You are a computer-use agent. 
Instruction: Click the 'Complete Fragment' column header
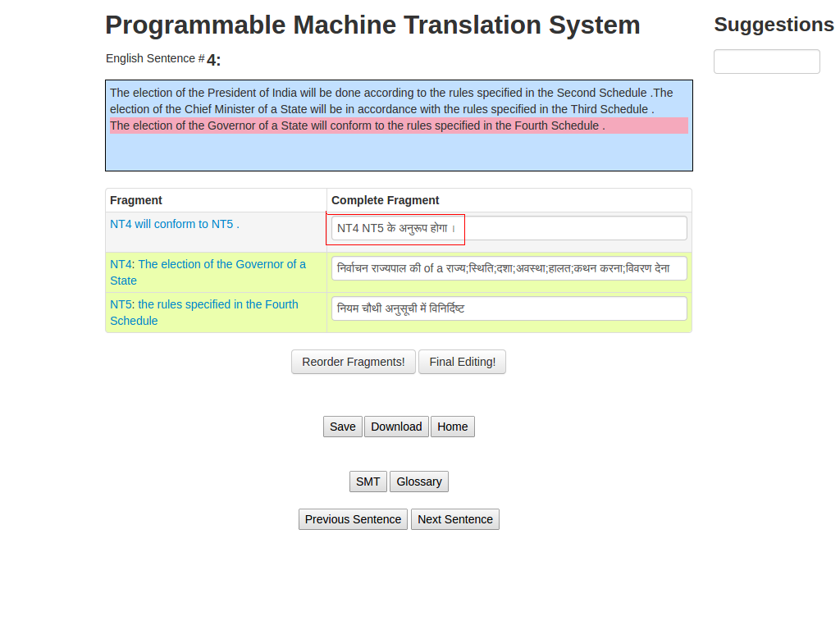click(x=386, y=200)
